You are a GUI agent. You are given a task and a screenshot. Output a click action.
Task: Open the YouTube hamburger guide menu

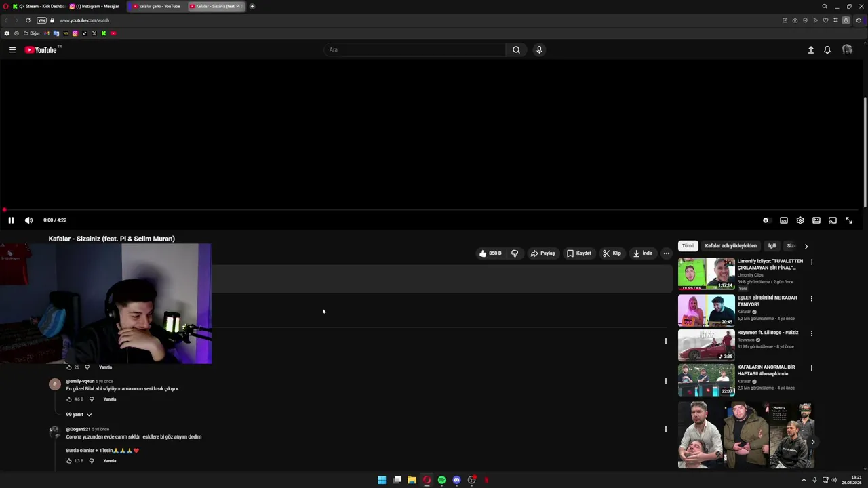point(12,49)
